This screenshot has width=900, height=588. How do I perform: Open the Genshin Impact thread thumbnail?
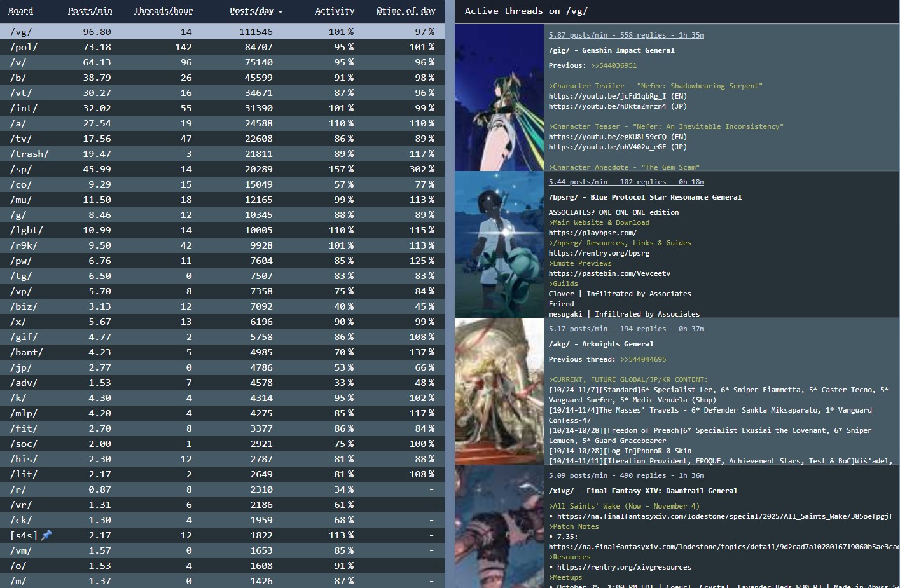pos(499,98)
